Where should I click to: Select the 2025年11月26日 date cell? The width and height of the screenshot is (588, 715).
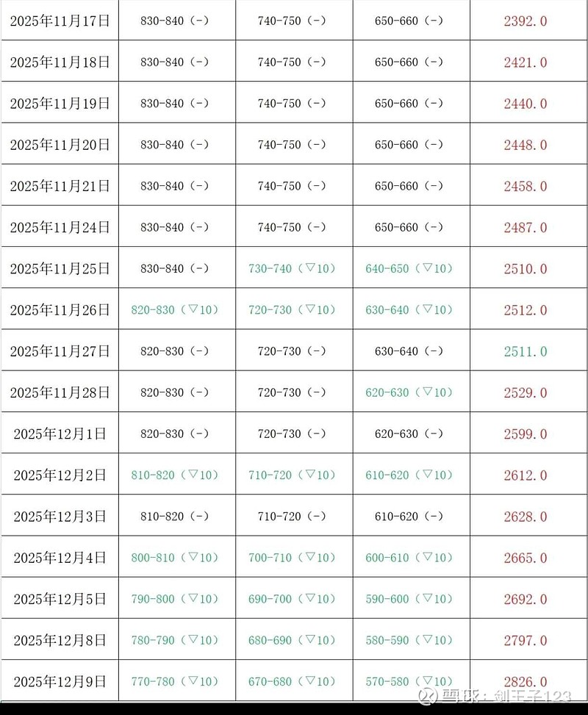click(60, 310)
